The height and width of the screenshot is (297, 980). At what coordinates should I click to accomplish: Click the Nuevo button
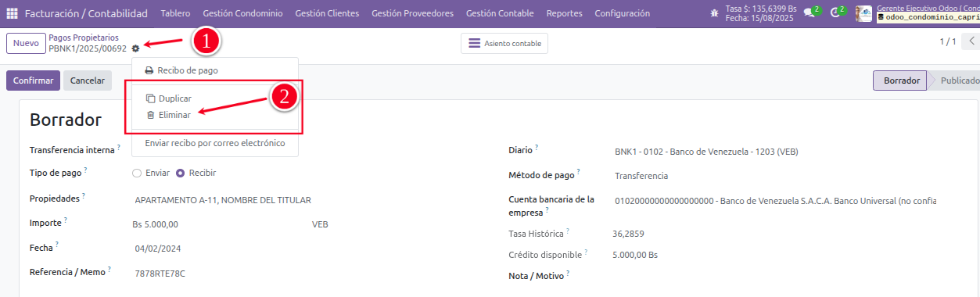coord(26,43)
